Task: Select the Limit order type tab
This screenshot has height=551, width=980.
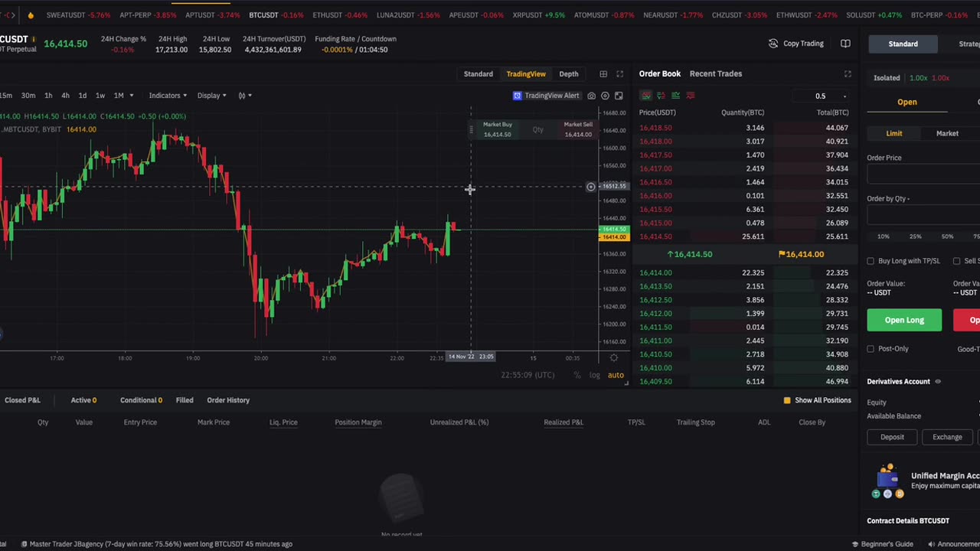Action: click(894, 133)
